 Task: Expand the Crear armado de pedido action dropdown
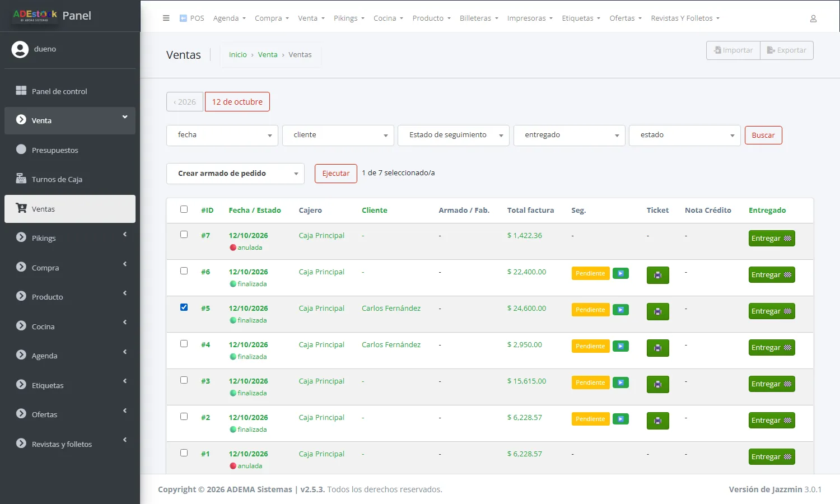pos(235,174)
